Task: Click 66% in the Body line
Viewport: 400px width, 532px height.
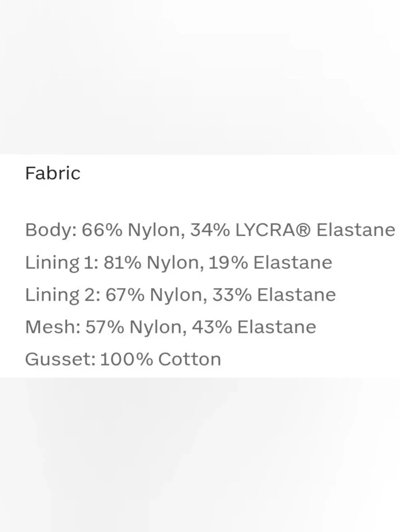Action: click(x=102, y=230)
